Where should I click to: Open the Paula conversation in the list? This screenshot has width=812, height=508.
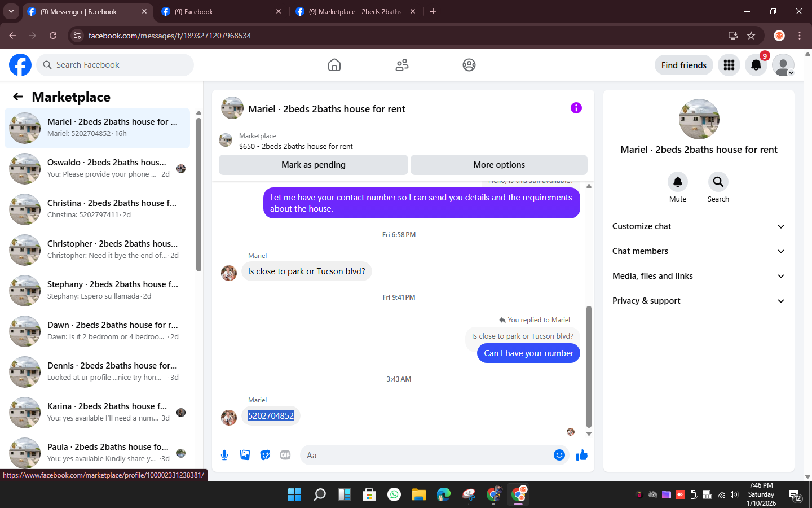[x=97, y=452]
